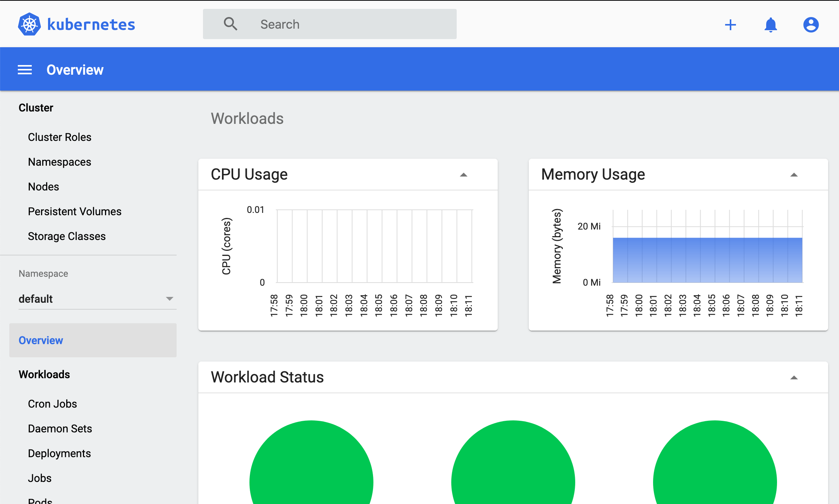Navigate to Storage Classes

(67, 236)
